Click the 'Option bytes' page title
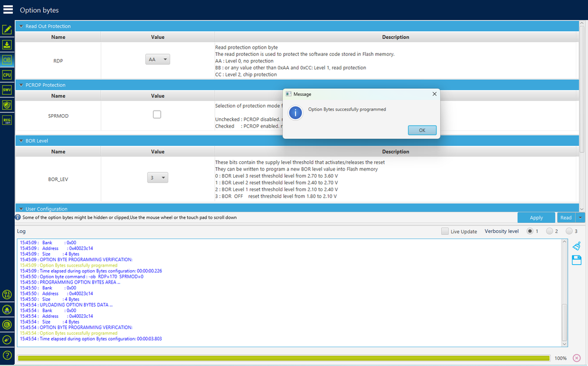Image resolution: width=588 pixels, height=366 pixels. click(39, 10)
